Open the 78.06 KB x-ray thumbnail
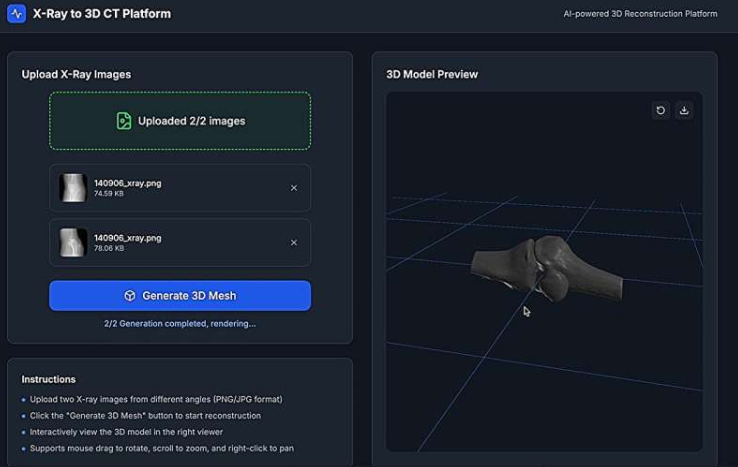This screenshot has width=738, height=467. tap(73, 243)
